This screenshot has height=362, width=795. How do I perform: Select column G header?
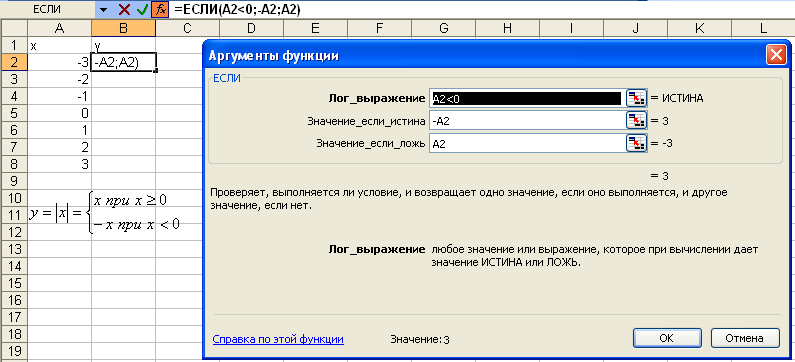point(443,28)
